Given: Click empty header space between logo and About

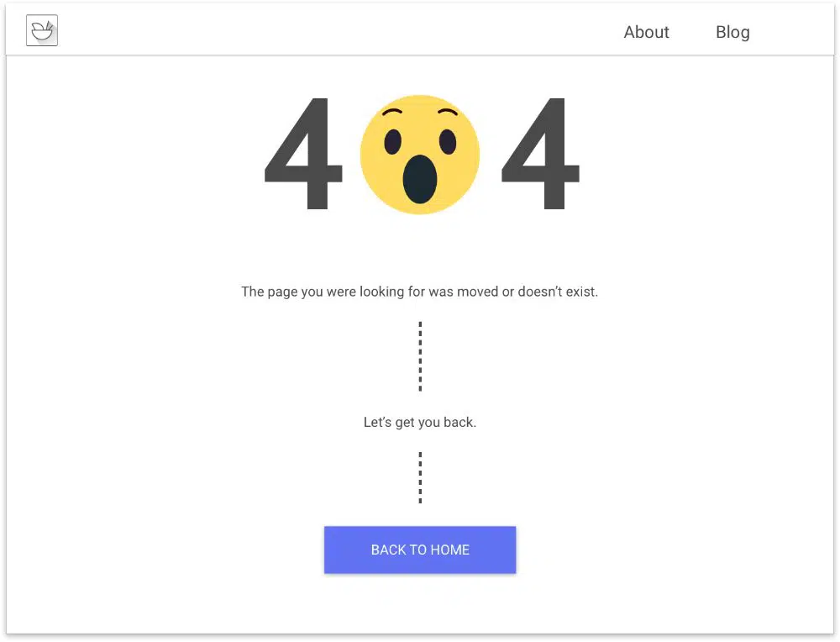Looking at the screenshot, I should (336, 32).
